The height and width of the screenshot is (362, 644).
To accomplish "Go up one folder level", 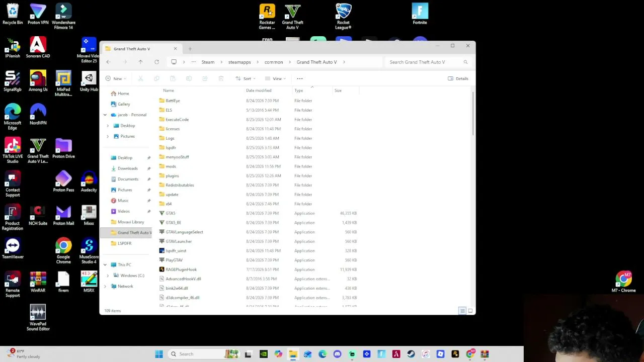I will (x=140, y=62).
